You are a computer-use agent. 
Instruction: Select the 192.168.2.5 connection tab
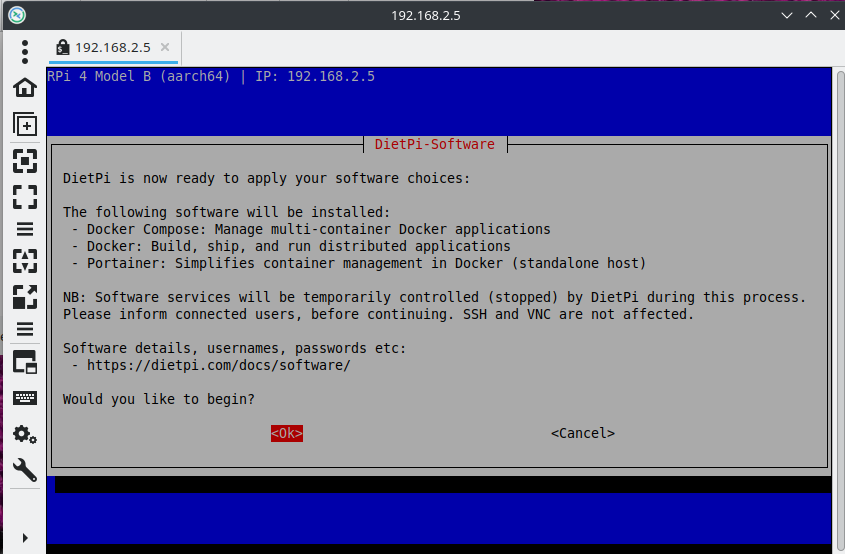113,47
